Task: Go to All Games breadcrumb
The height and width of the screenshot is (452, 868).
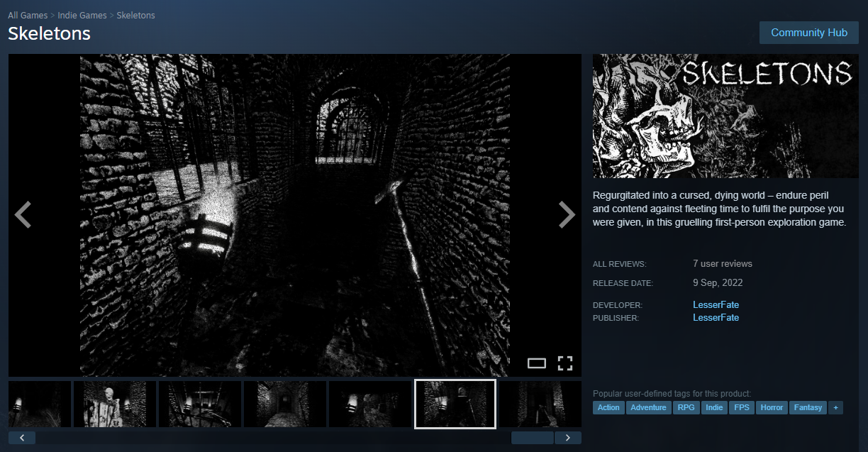Action: pyautogui.click(x=28, y=15)
